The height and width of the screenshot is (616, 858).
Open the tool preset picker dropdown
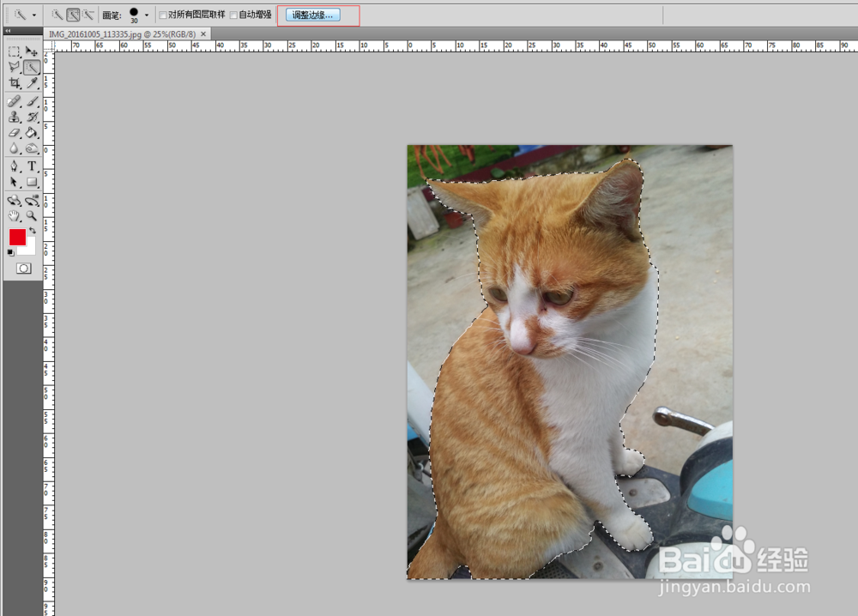pyautogui.click(x=34, y=15)
